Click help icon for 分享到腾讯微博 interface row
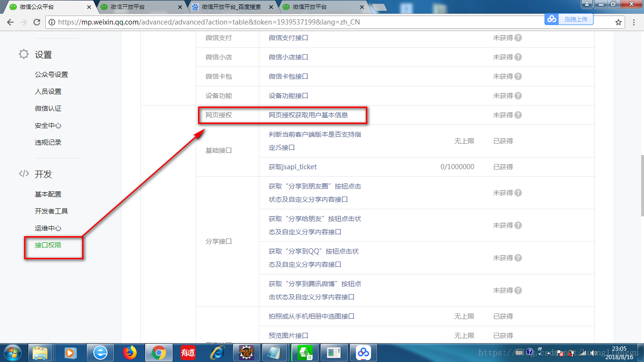The height and width of the screenshot is (362, 644). [x=518, y=290]
